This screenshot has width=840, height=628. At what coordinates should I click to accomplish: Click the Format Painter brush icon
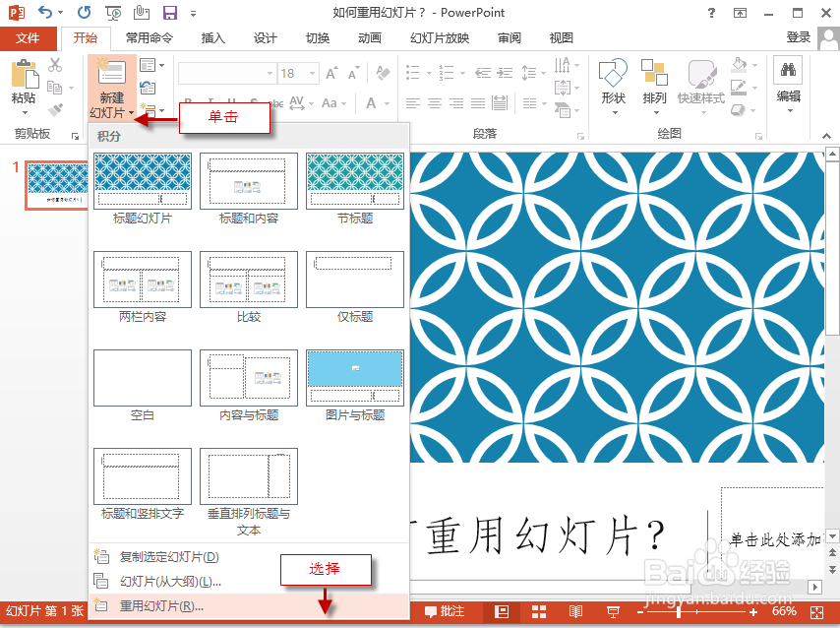click(55, 109)
